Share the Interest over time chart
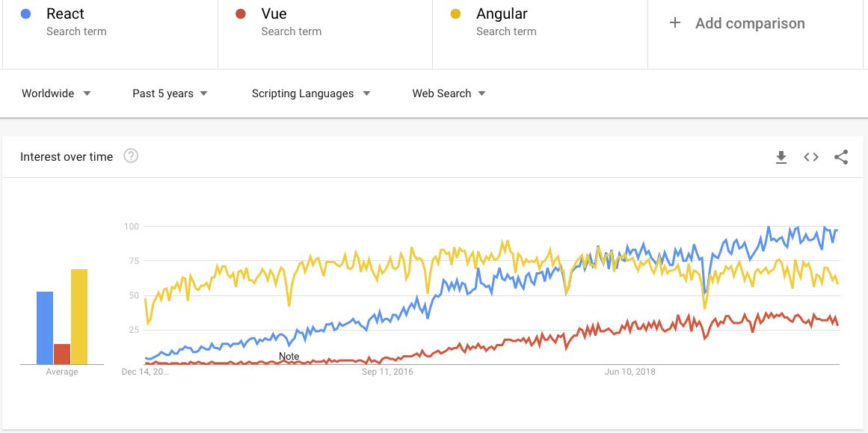Screen dimensions: 868x433 (841, 157)
